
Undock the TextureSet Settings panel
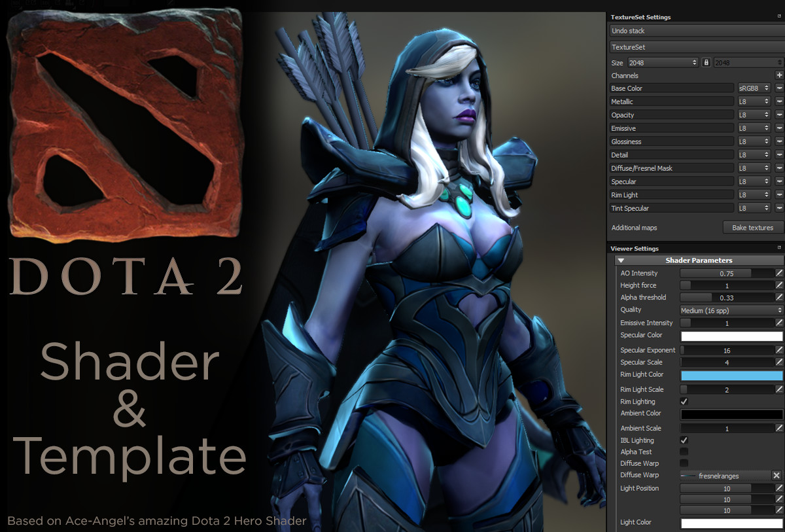[779, 17]
